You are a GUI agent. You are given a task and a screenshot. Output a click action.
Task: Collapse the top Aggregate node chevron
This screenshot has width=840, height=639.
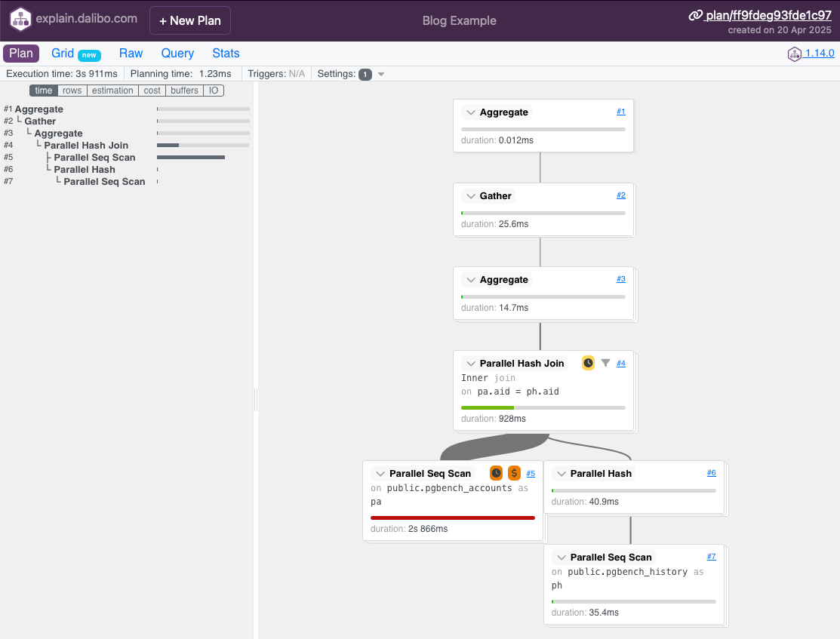[471, 112]
